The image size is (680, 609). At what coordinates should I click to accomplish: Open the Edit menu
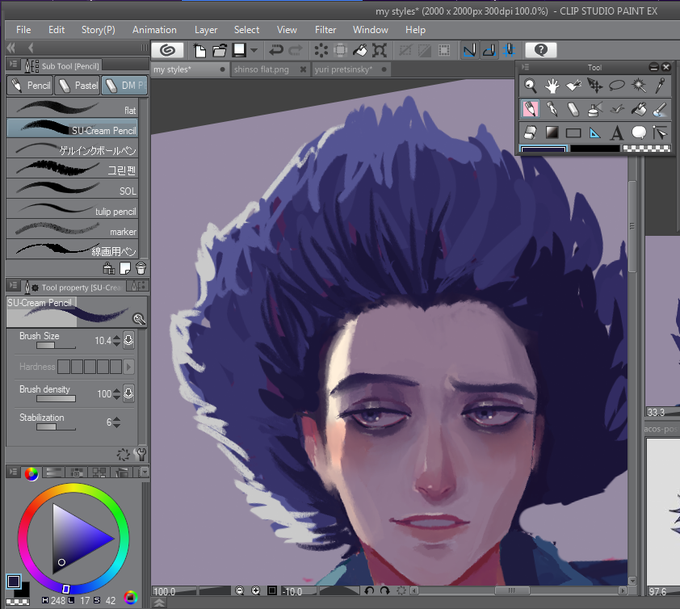point(56,30)
